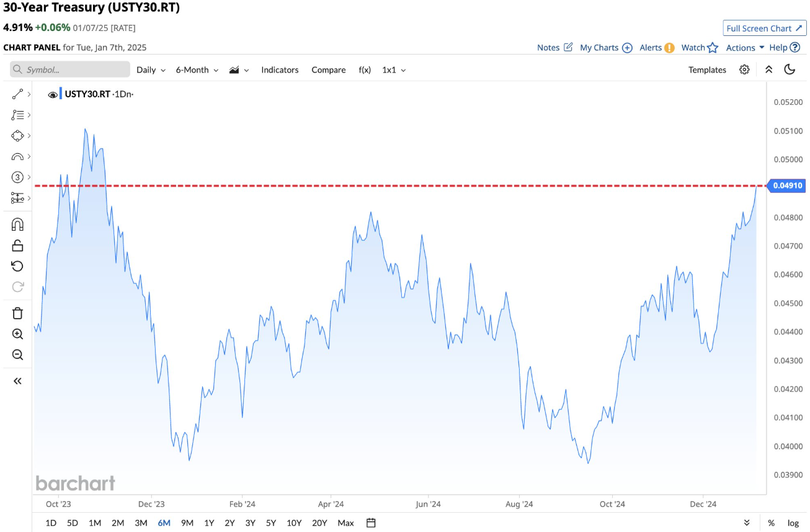The height and width of the screenshot is (532, 810).
Task: Zoom out of the chart
Action: tap(17, 355)
